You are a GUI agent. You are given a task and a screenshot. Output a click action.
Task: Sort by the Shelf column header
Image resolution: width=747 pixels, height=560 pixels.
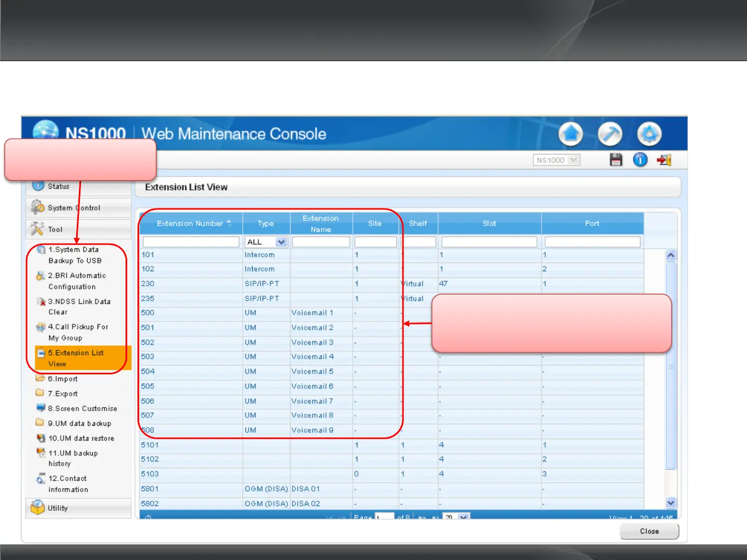[x=418, y=223]
